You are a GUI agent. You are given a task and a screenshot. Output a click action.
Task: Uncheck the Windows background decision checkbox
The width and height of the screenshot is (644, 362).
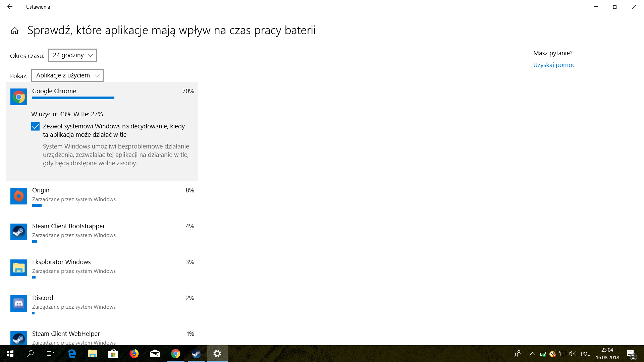(35, 126)
